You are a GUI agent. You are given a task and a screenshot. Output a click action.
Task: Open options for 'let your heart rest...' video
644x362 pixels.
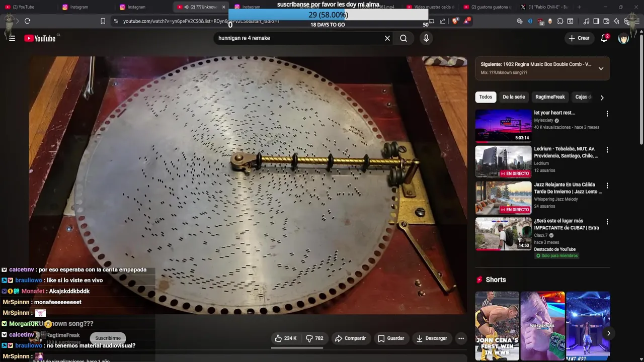click(607, 114)
